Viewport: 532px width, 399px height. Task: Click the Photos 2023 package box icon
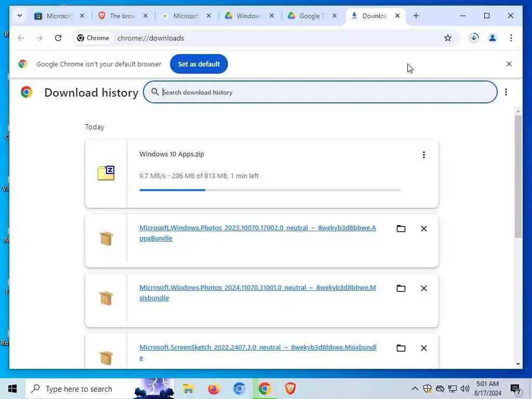106,238
